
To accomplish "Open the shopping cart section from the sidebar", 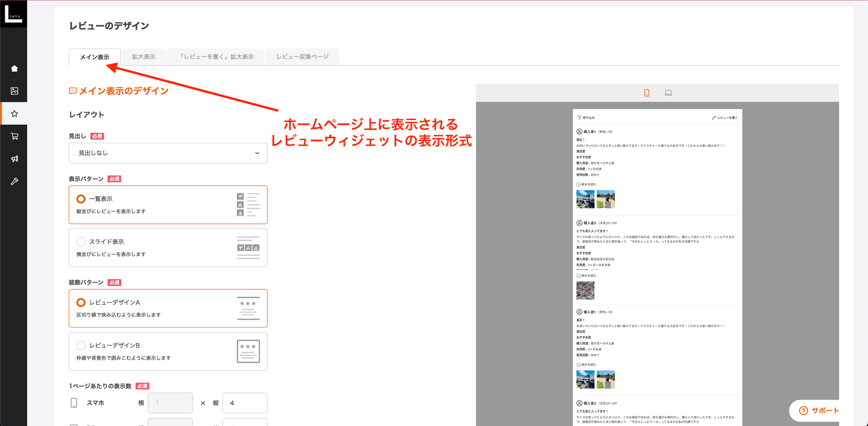I will (x=14, y=136).
